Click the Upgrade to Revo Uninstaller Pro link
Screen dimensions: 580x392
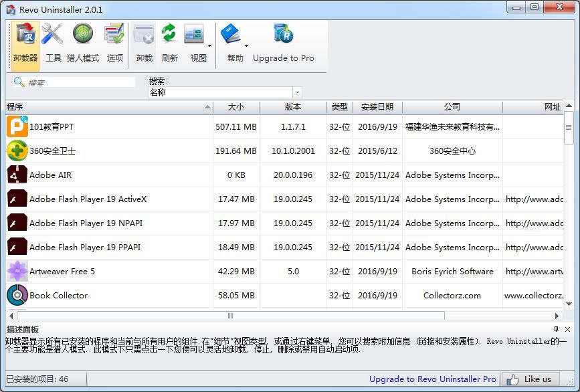[431, 379]
